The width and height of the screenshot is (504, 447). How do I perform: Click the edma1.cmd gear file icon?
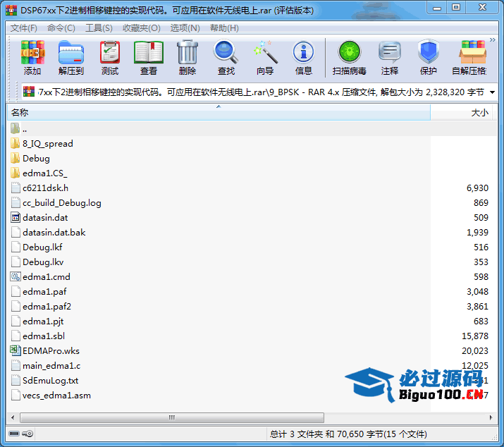(15, 277)
